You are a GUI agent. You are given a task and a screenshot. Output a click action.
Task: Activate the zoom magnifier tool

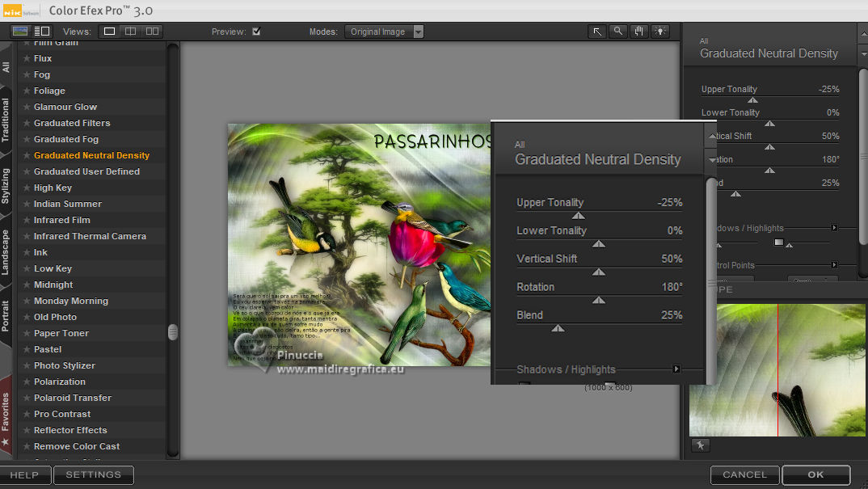coord(617,32)
